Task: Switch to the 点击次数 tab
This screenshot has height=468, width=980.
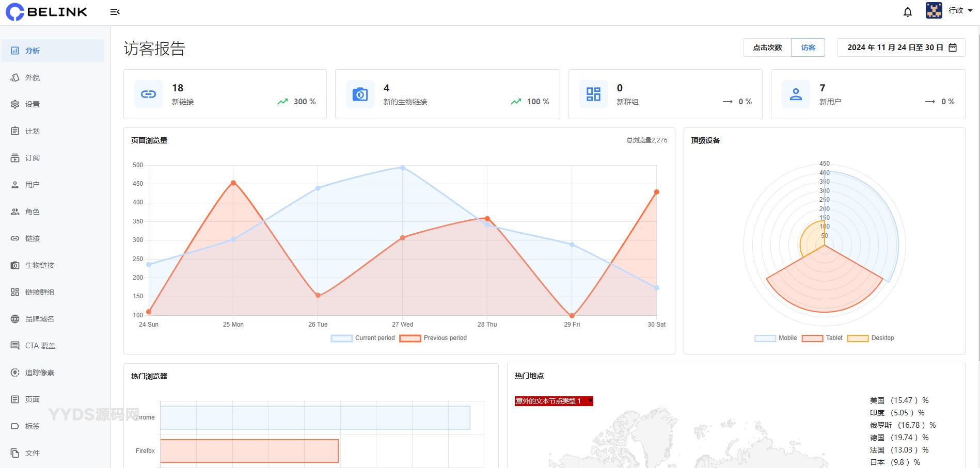Action: (x=767, y=47)
